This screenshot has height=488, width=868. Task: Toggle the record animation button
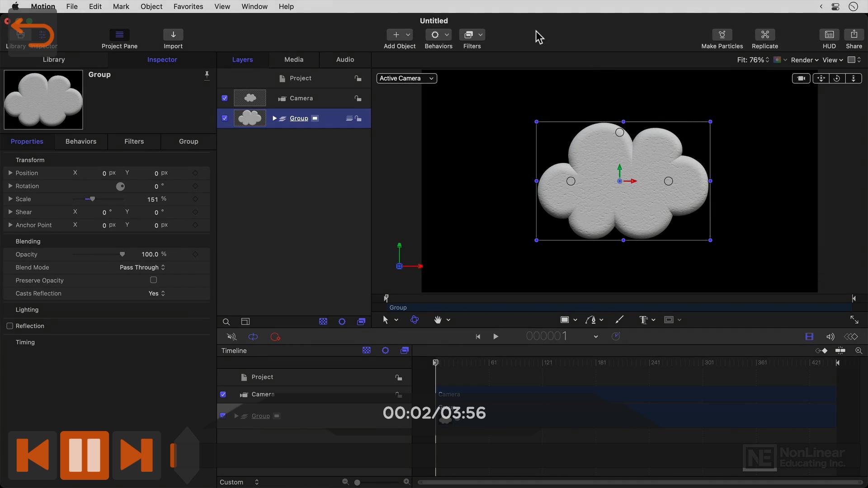tap(275, 337)
